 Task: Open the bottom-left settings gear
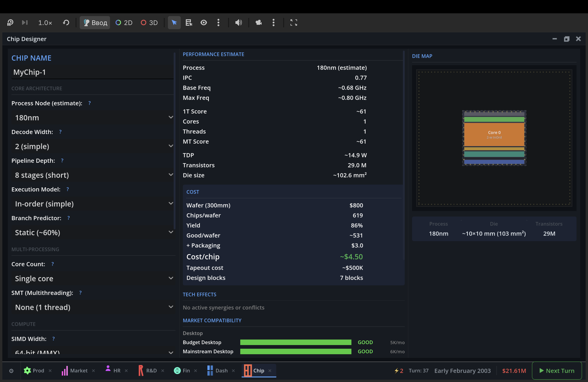coord(11,371)
